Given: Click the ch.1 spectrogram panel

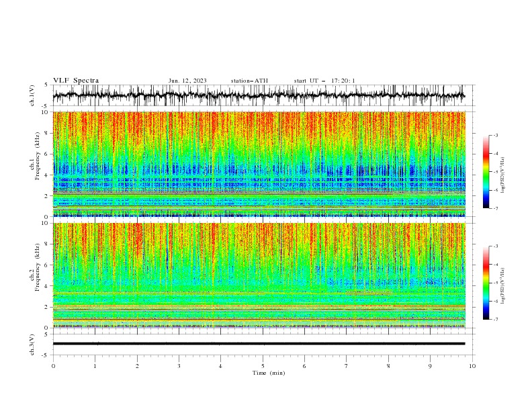Looking at the screenshot, I should [259, 164].
